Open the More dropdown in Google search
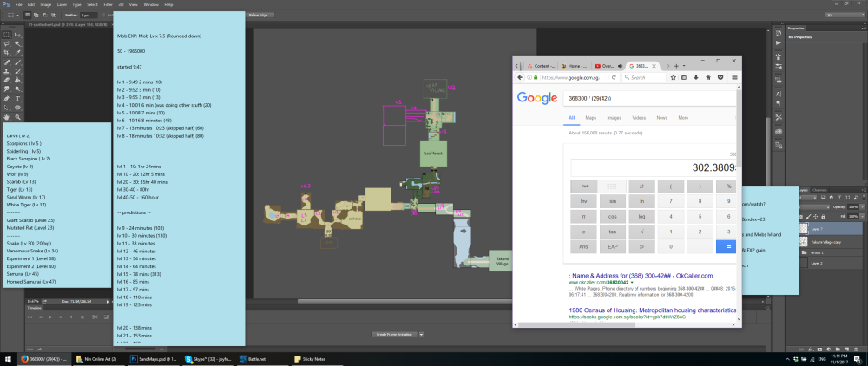Image resolution: width=868 pixels, height=366 pixels. (683, 117)
